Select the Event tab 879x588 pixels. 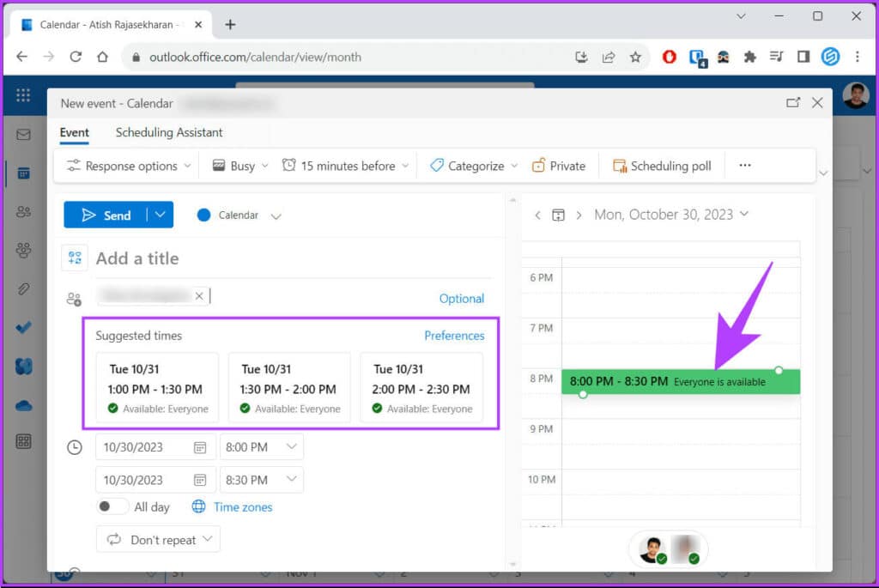click(x=74, y=132)
